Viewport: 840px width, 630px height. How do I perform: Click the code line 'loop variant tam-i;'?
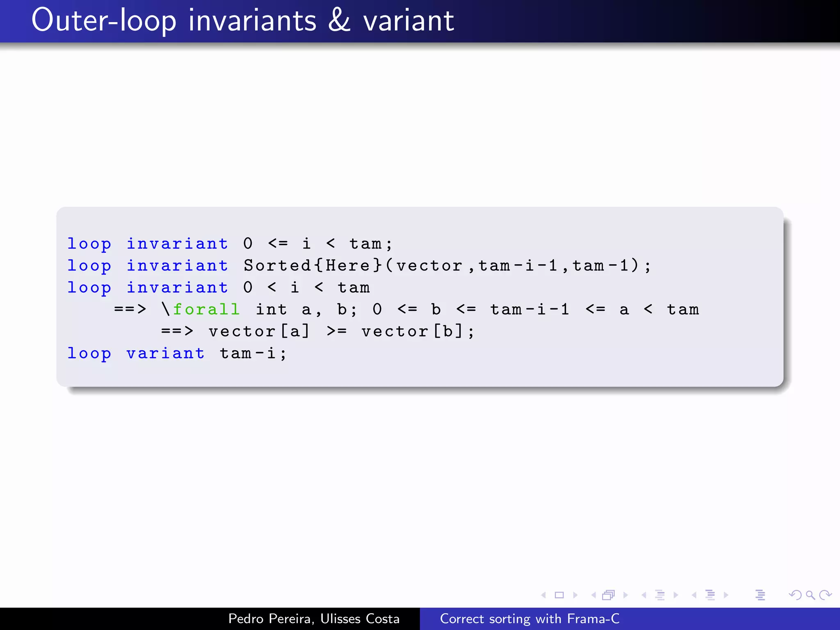[177, 353]
